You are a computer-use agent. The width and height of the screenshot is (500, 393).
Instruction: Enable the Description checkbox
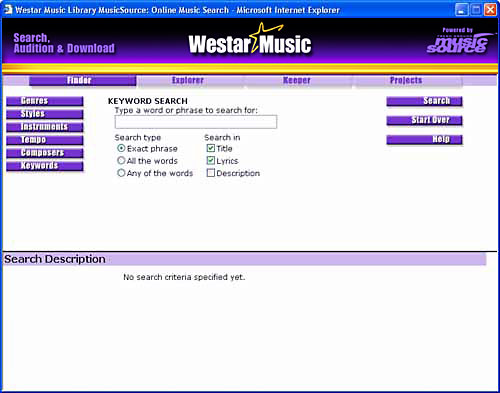tap(210, 173)
